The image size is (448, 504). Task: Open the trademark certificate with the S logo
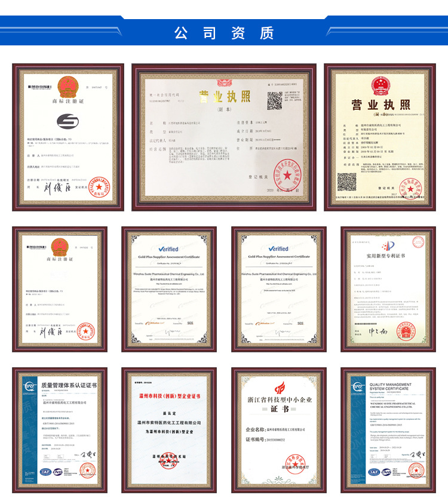click(x=68, y=137)
